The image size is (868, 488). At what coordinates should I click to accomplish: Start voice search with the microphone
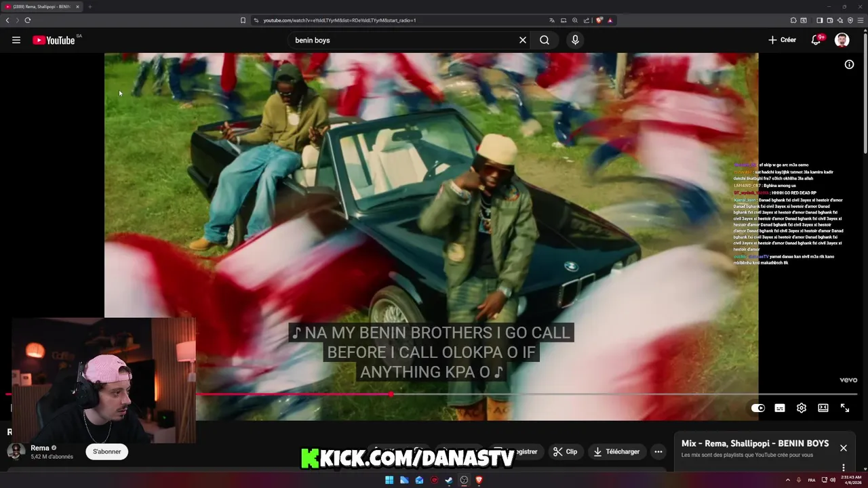pos(575,40)
